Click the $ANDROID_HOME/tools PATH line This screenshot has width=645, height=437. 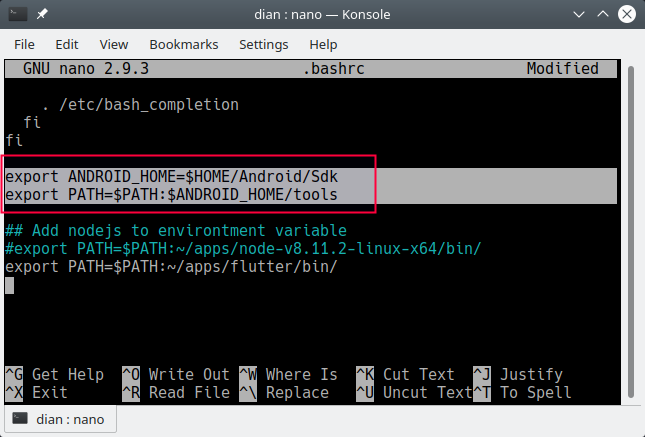[171, 194]
